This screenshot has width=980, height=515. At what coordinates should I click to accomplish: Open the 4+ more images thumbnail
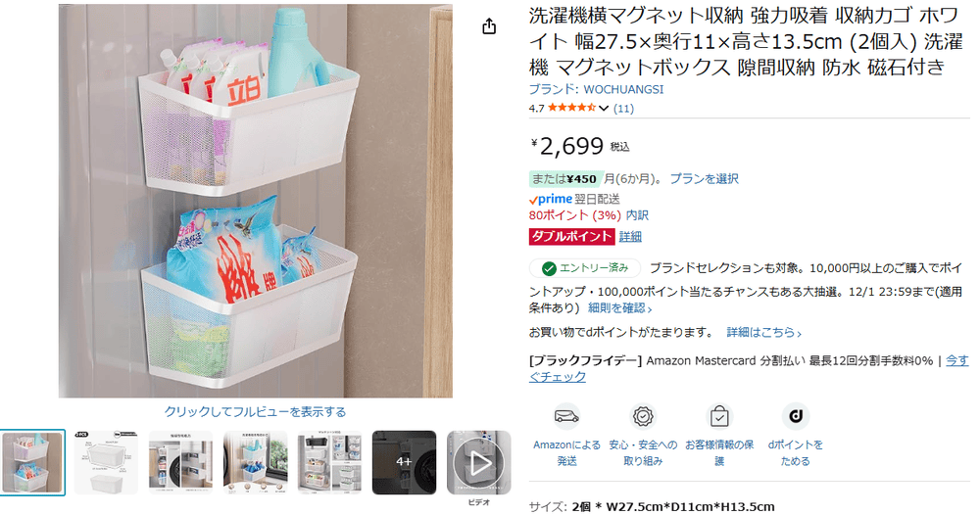pyautogui.click(x=404, y=462)
